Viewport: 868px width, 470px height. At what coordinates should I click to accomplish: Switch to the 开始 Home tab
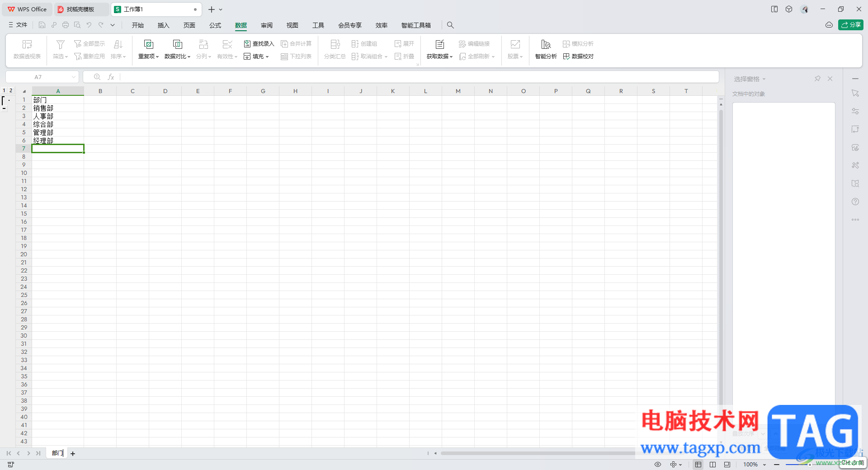pyautogui.click(x=138, y=25)
